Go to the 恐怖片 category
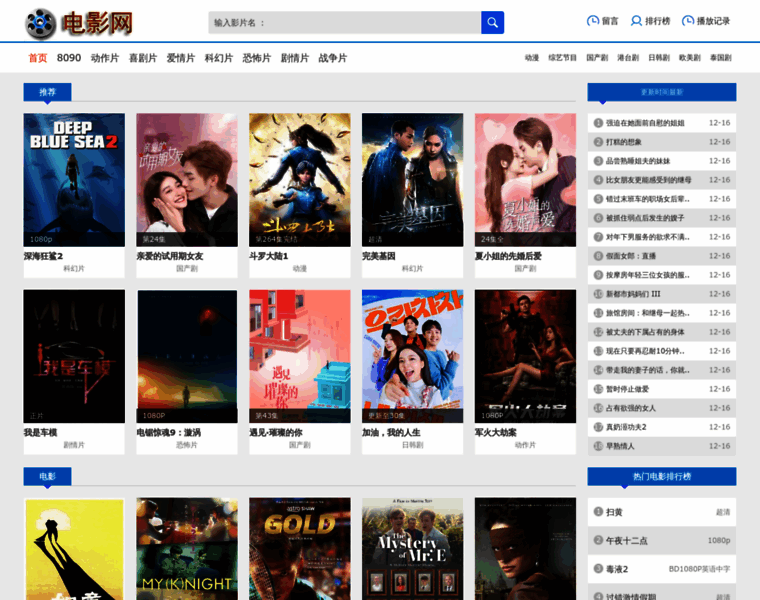Viewport: 760px width, 600px height. pyautogui.click(x=257, y=58)
